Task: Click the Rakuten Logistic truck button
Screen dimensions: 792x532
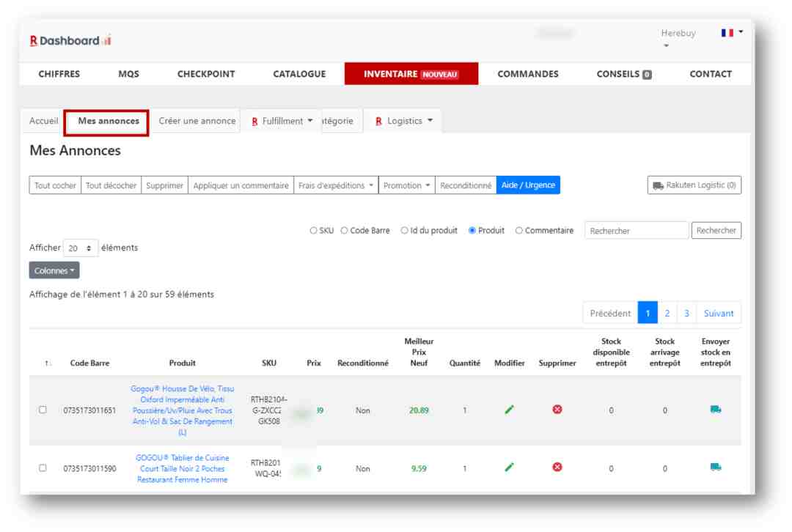Action: coord(694,185)
